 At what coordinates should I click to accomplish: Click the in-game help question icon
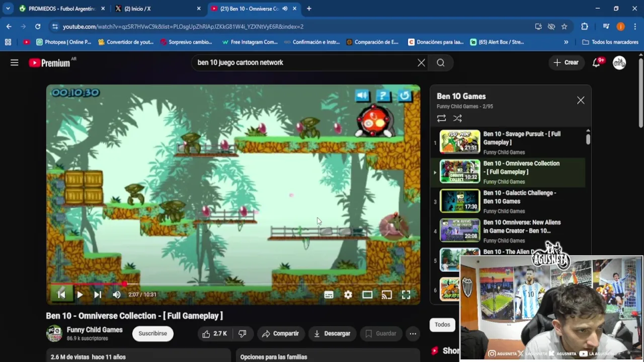383,96
